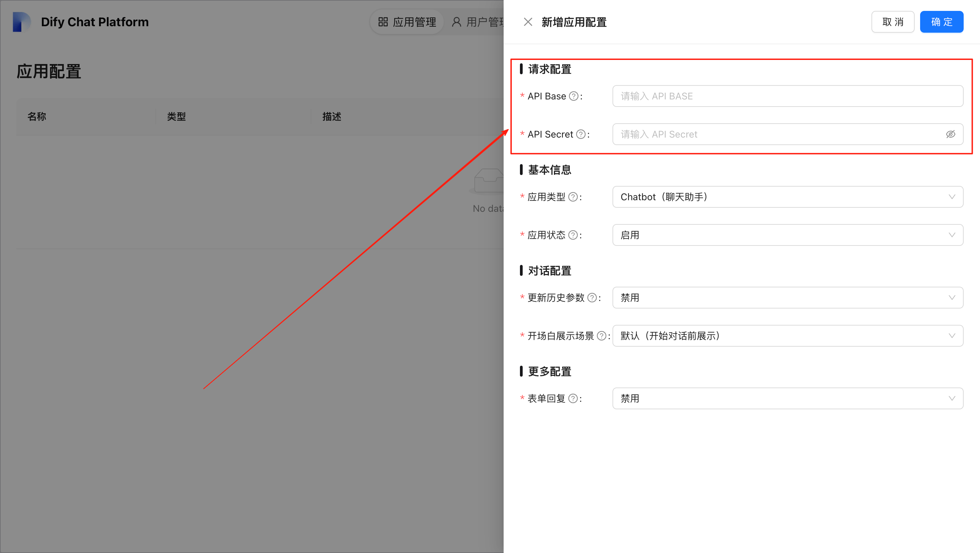The width and height of the screenshot is (980, 553).
Task: Open the API Base help tooltip icon
Action: click(x=573, y=96)
